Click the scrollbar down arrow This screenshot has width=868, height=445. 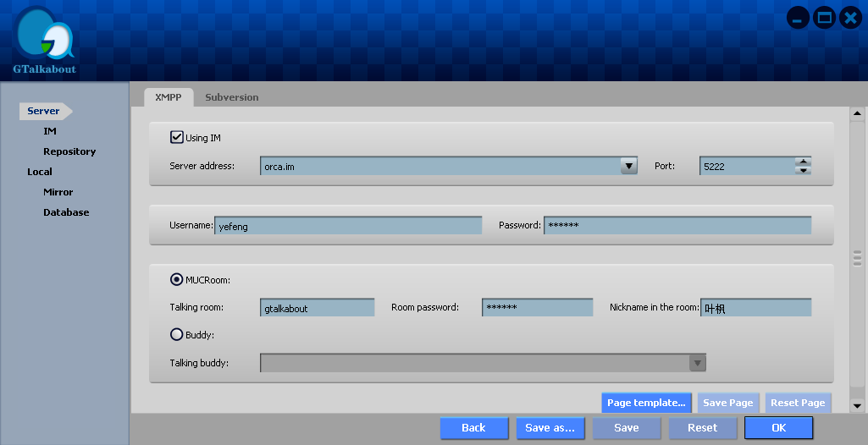pyautogui.click(x=858, y=406)
